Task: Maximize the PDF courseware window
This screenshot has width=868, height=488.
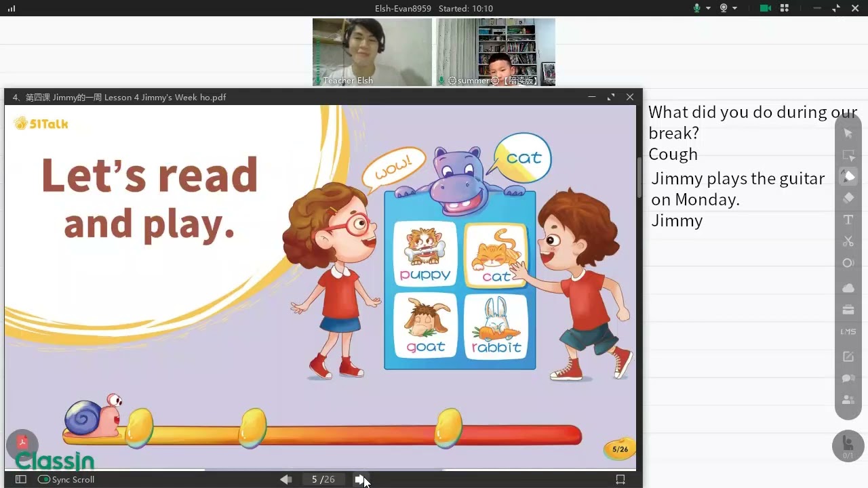Action: click(x=611, y=97)
